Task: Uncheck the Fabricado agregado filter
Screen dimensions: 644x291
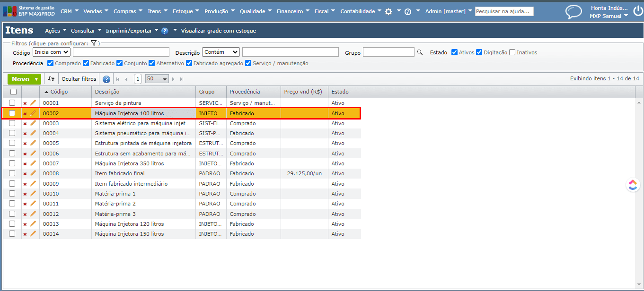Action: [x=189, y=63]
